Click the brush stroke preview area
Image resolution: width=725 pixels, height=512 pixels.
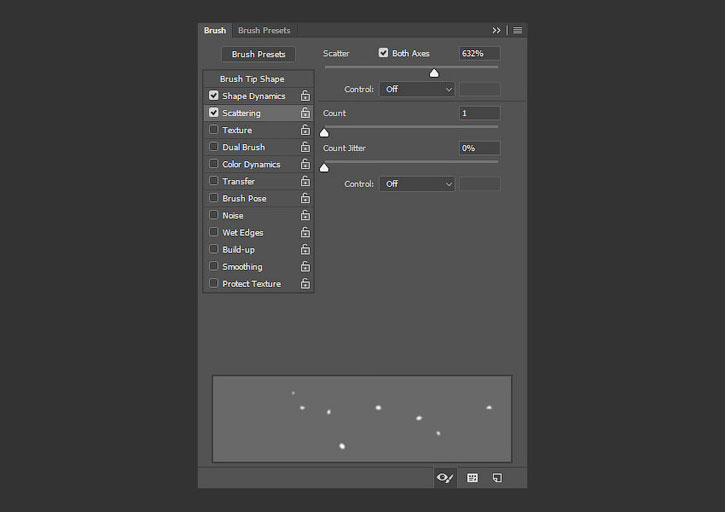point(362,419)
